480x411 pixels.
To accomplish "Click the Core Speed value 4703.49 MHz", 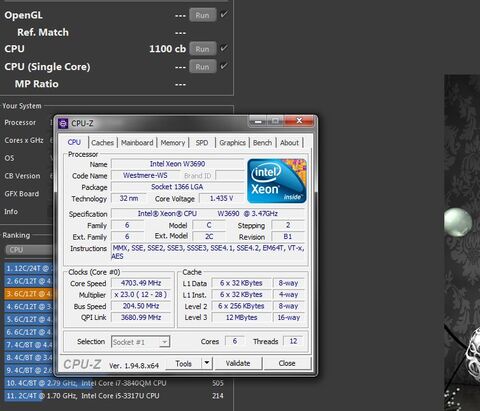I will pyautogui.click(x=141, y=283).
